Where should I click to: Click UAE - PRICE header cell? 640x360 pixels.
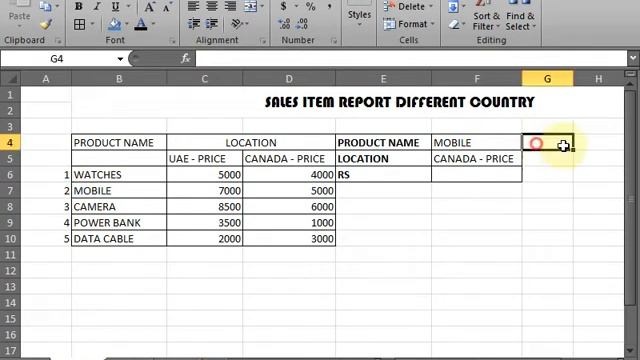coord(204,159)
